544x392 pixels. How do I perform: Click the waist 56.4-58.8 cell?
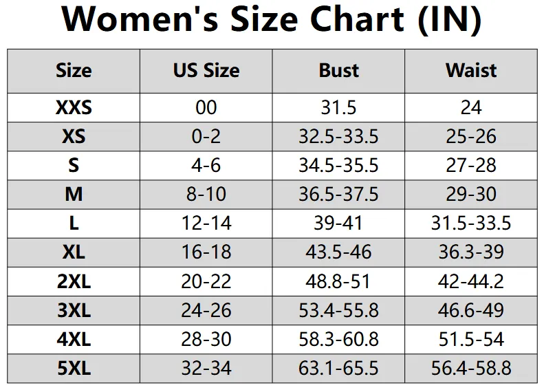pos(471,368)
